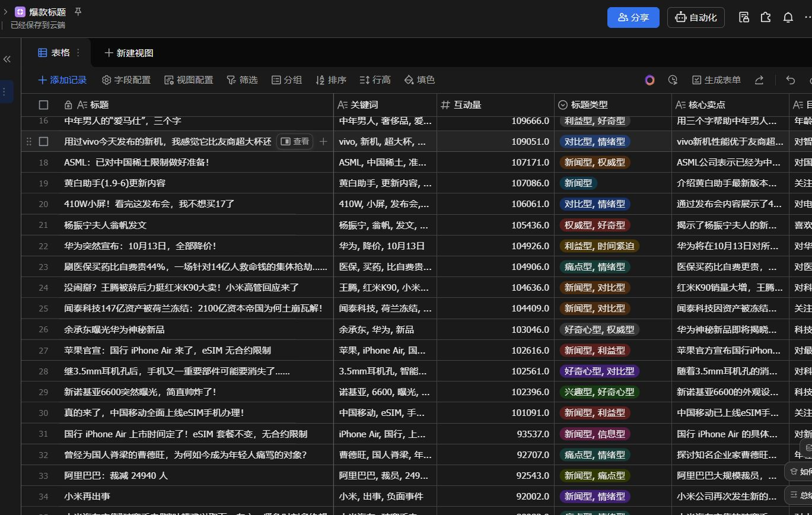The image size is (812, 515).
Task: Click the colorful AI ring icon in toolbar
Action: pos(649,80)
